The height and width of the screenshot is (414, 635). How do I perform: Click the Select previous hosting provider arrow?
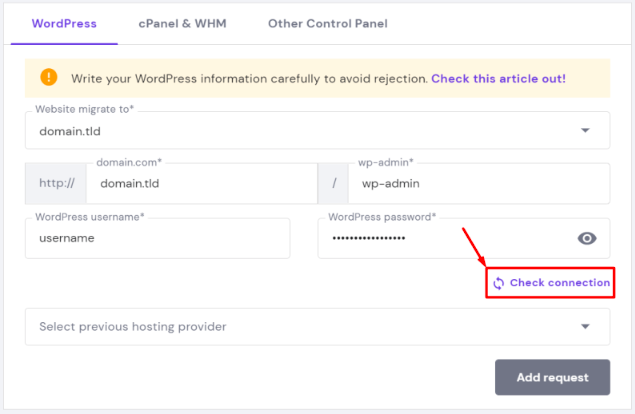(585, 326)
